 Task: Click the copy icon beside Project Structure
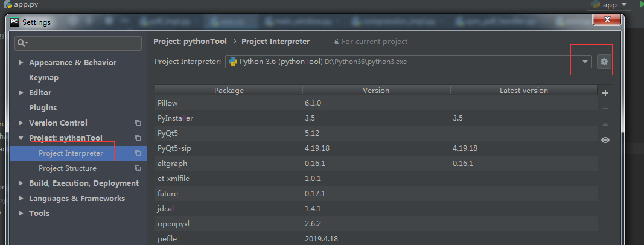click(138, 168)
